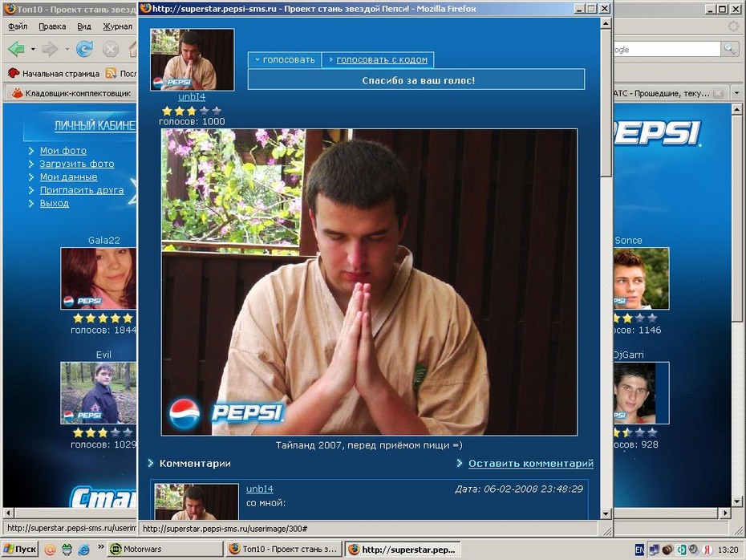
Task: Click the Firefox icon in popup title bar
Action: (x=145, y=8)
